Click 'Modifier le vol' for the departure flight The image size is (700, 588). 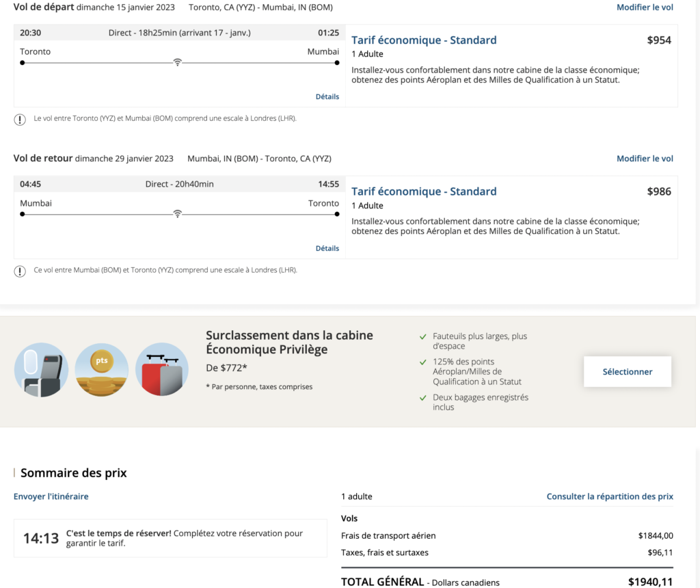tap(645, 8)
